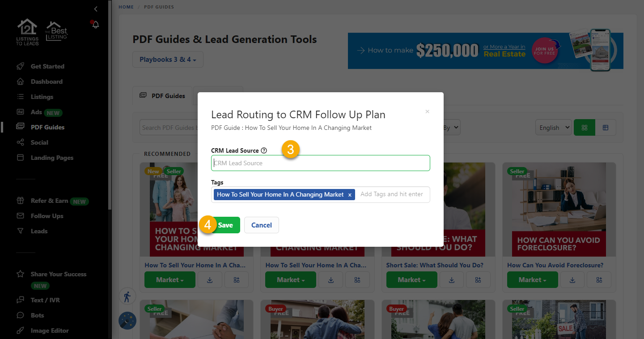Screen dimensions: 644x339
Task: Click the notification bell icon
Action: [x=95, y=25]
